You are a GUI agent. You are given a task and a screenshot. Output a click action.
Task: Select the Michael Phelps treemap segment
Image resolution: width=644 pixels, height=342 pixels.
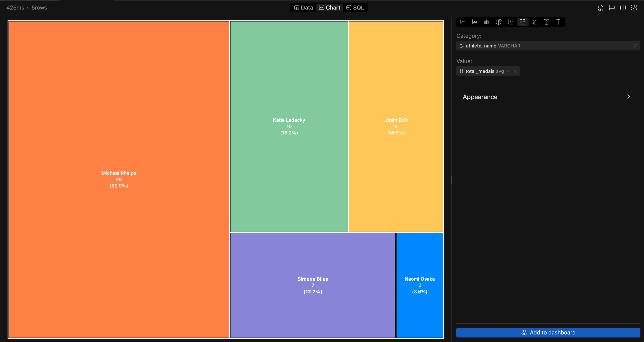pyautogui.click(x=119, y=179)
